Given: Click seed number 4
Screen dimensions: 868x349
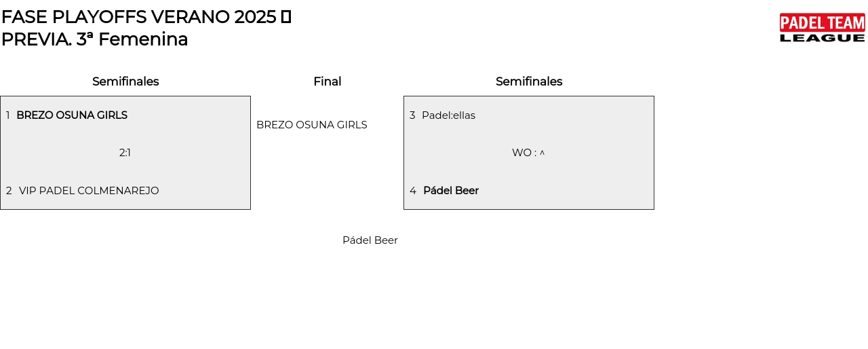Looking at the screenshot, I should coord(413,191).
